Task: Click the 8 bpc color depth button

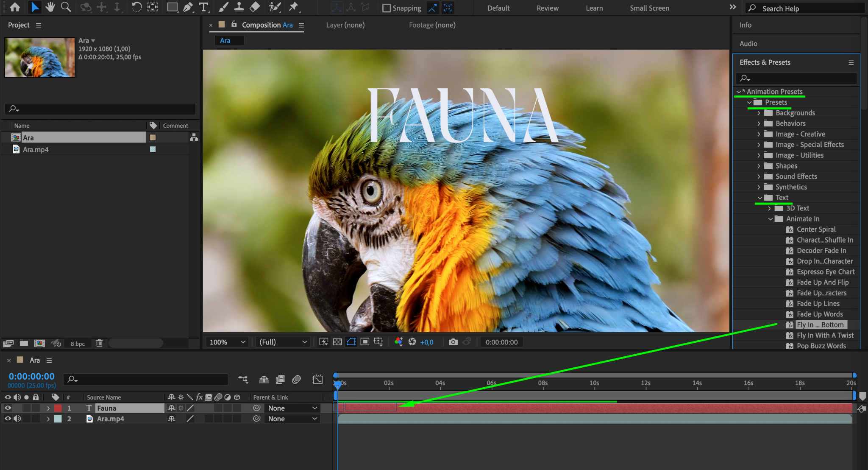Action: [x=78, y=344]
